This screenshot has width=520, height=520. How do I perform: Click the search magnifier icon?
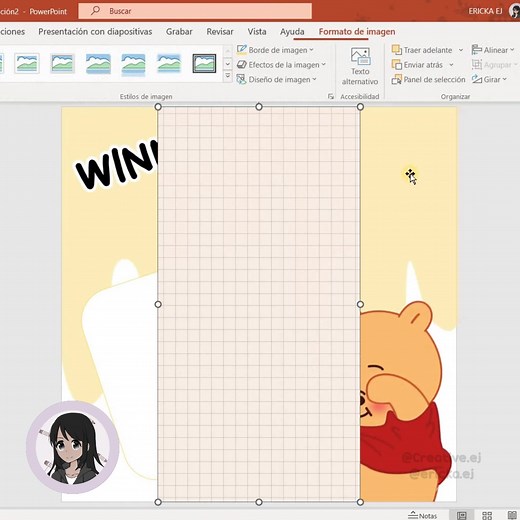click(95, 11)
